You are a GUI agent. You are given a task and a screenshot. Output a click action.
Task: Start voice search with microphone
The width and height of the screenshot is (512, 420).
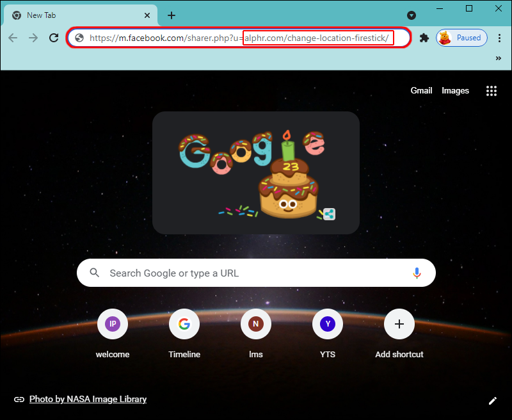coord(417,273)
